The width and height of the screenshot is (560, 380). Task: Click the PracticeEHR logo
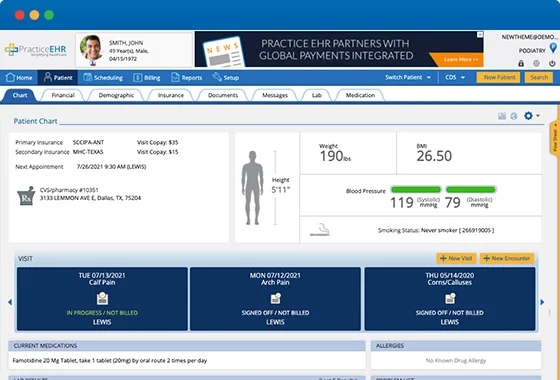click(36, 50)
